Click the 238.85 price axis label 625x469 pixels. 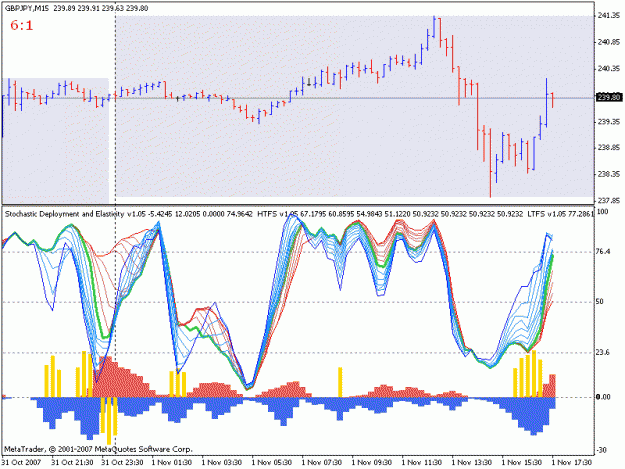pyautogui.click(x=609, y=147)
